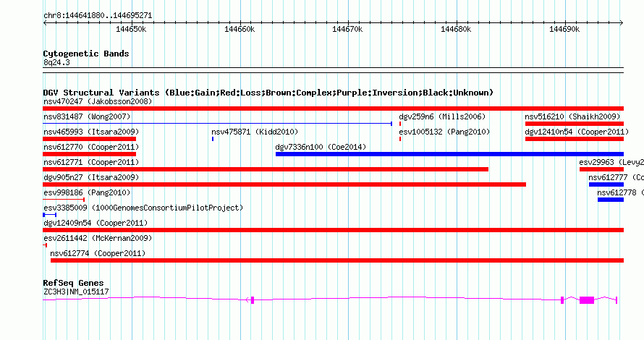The height and width of the screenshot is (340, 644).
Task: Click the tiny red esv2611442 marker
Action: 45,245
